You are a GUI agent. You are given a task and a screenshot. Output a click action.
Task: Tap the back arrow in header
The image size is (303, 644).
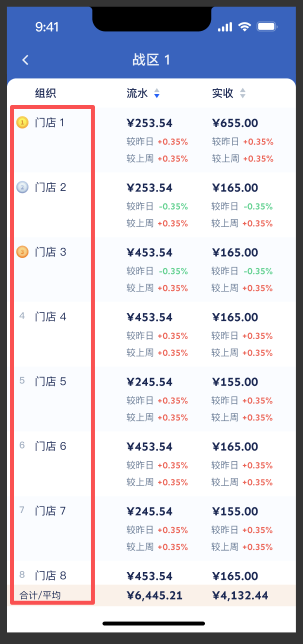tap(25, 60)
